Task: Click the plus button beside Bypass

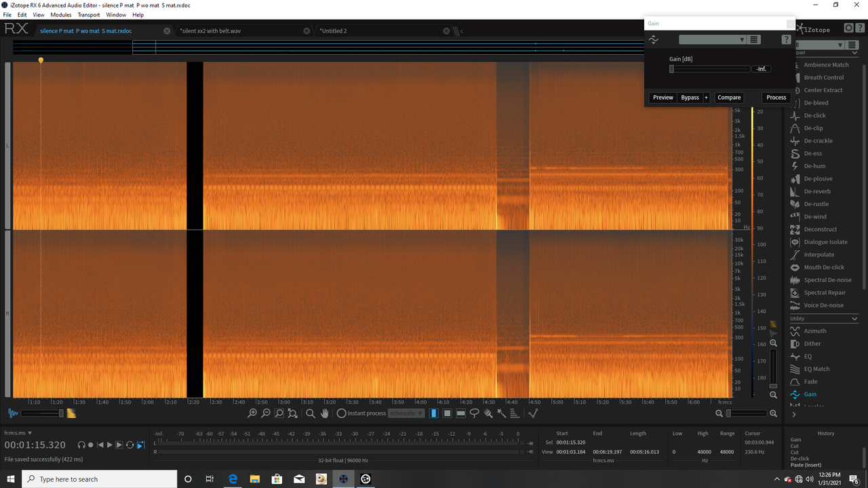Action: (706, 98)
